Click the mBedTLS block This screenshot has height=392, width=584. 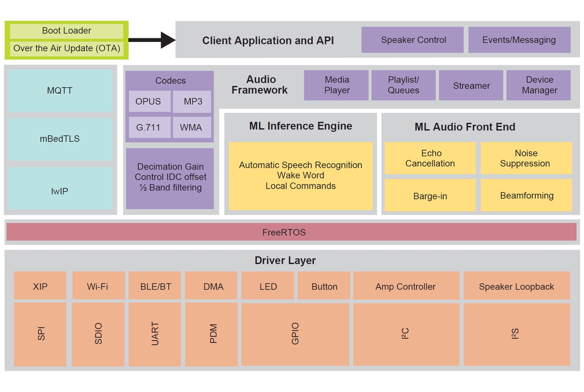coord(60,139)
